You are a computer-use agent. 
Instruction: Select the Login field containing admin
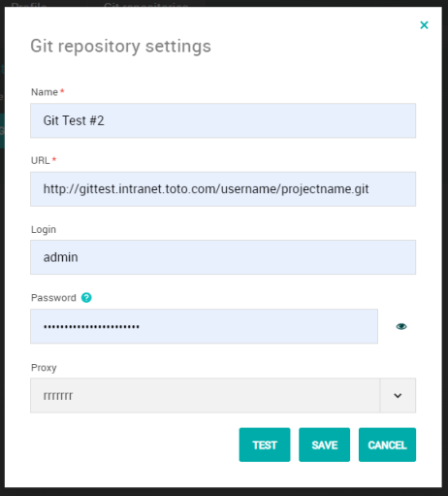point(223,257)
